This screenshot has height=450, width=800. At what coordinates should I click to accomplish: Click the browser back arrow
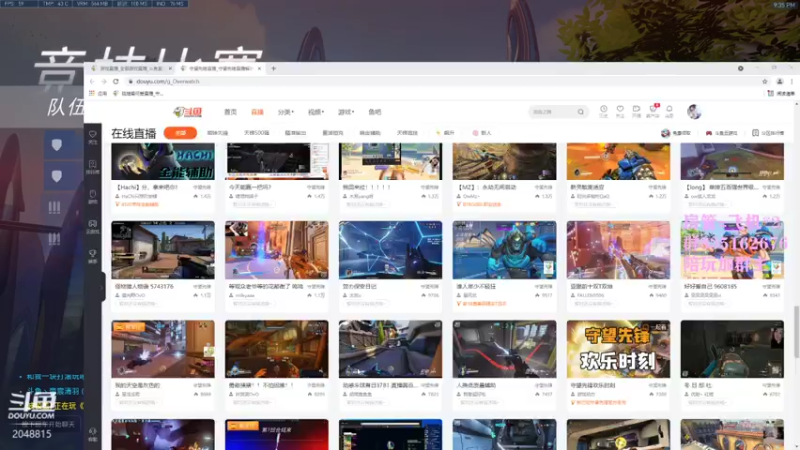pos(92,82)
